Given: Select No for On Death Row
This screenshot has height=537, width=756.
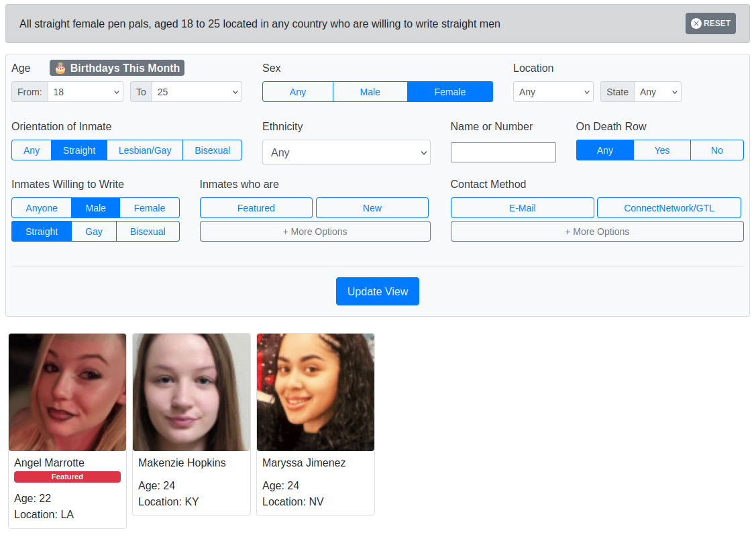Looking at the screenshot, I should 716,150.
